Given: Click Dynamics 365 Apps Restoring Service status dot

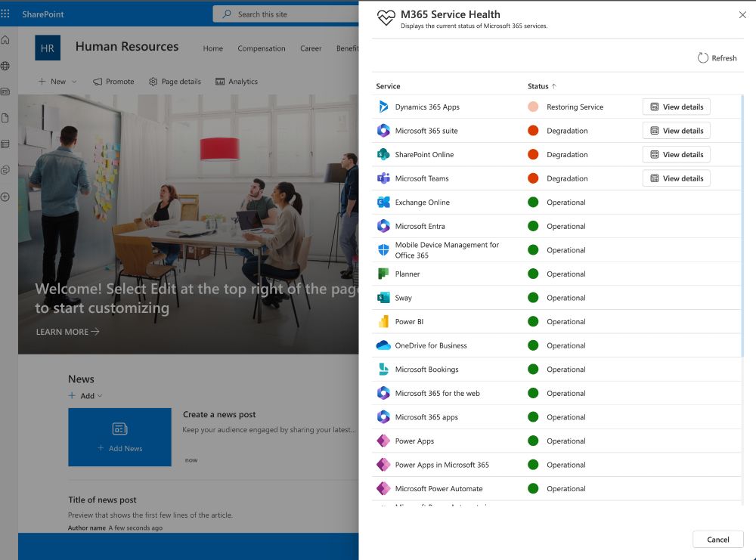Looking at the screenshot, I should tap(533, 107).
